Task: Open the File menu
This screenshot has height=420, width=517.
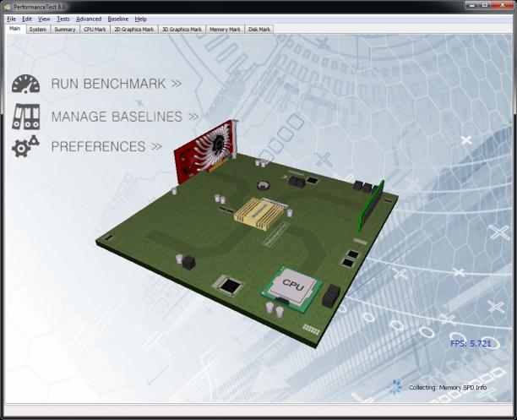Action: click(x=11, y=19)
